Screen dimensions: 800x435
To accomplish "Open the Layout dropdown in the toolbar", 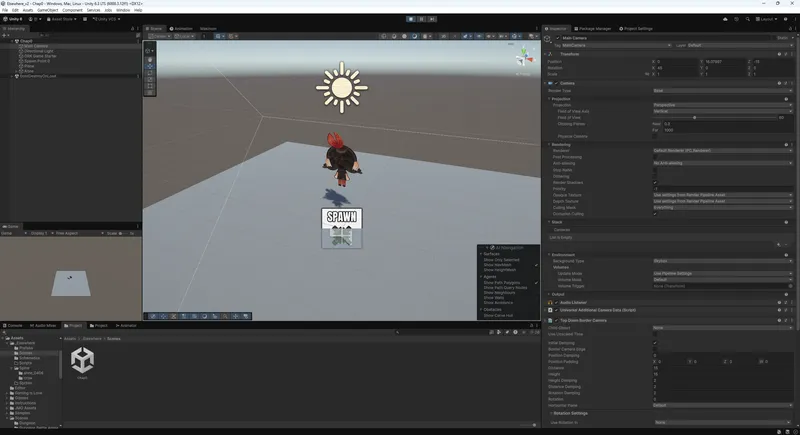I will click(768, 18).
